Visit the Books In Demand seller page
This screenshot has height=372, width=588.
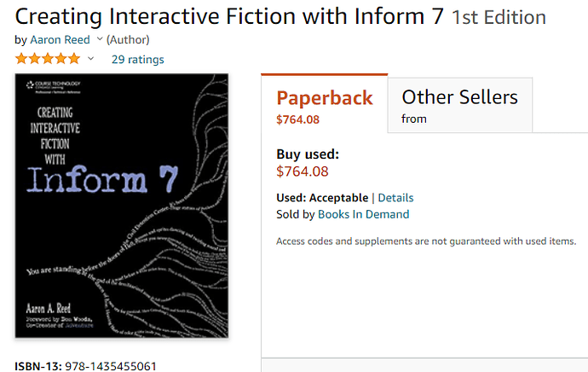click(363, 214)
